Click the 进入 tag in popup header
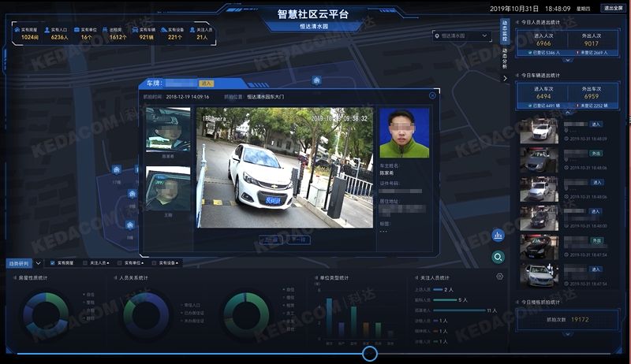 (x=207, y=84)
